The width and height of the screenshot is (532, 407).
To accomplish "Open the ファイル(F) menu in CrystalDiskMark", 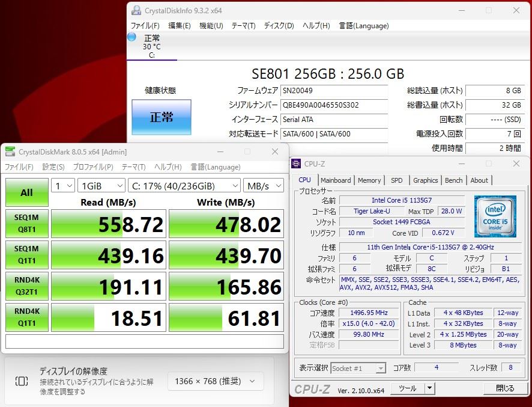I will [x=19, y=167].
